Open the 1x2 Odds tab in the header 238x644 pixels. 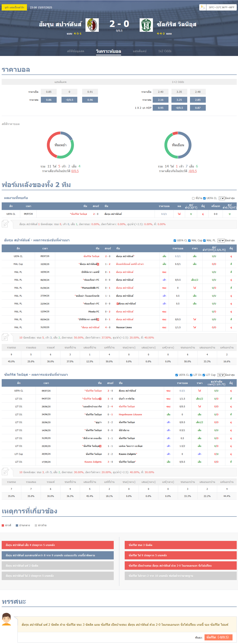[165, 51]
